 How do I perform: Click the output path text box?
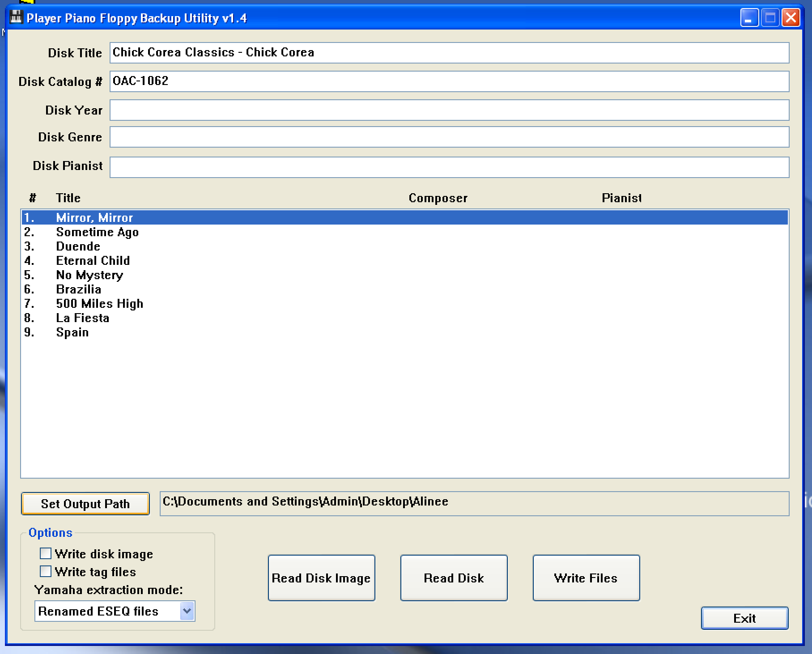point(474,504)
